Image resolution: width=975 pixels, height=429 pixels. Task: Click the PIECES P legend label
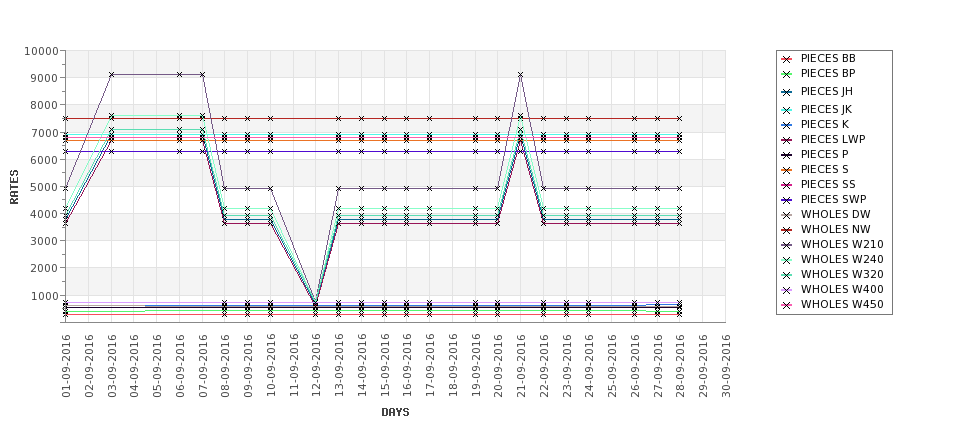[824, 154]
